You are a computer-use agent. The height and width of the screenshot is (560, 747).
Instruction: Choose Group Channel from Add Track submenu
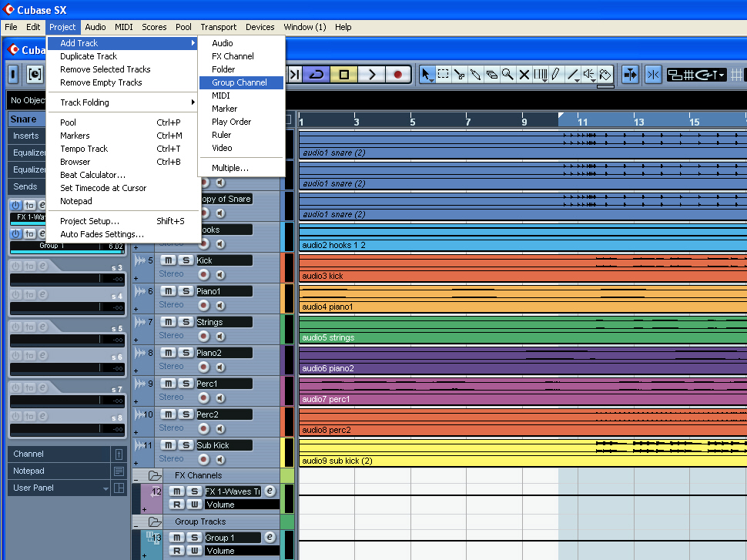coord(241,82)
